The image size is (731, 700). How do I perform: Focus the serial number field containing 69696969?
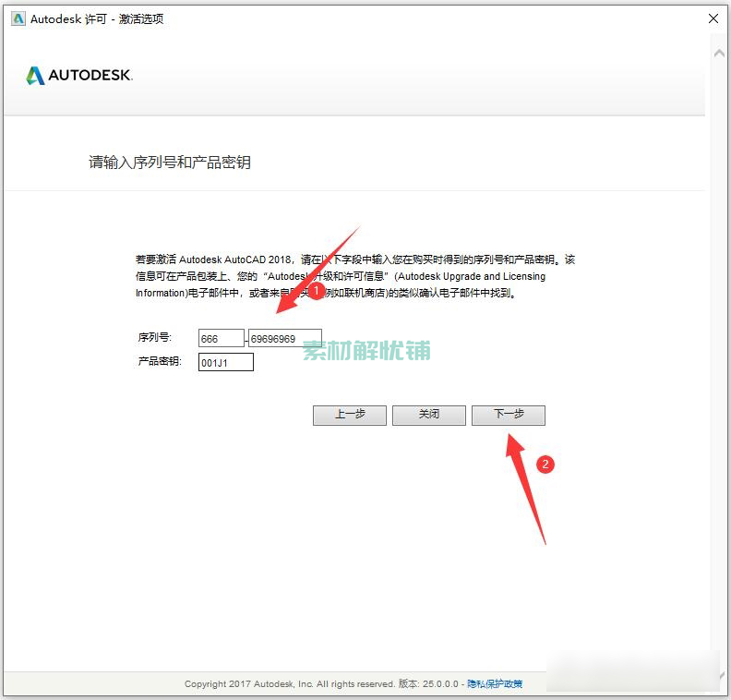pyautogui.click(x=285, y=338)
